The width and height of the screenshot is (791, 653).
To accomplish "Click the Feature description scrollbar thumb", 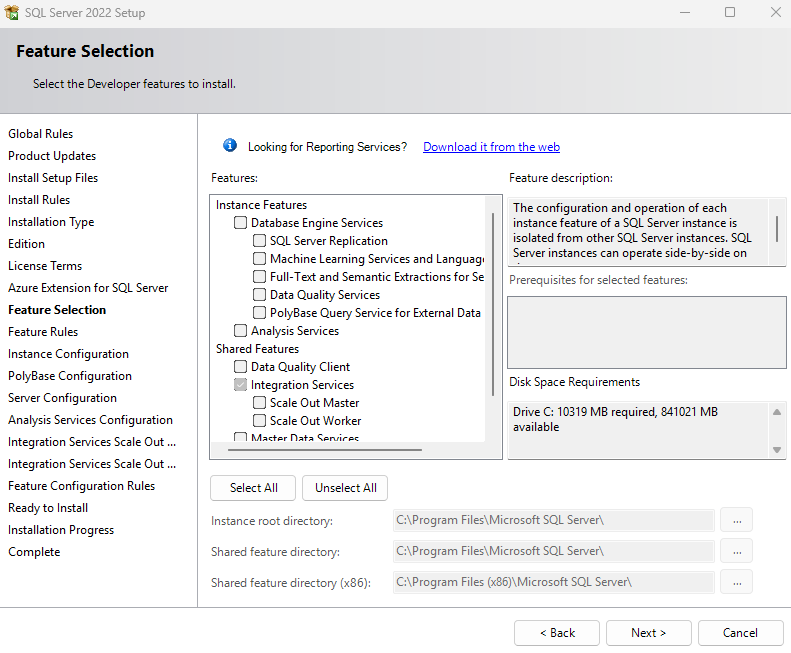I will [x=777, y=229].
